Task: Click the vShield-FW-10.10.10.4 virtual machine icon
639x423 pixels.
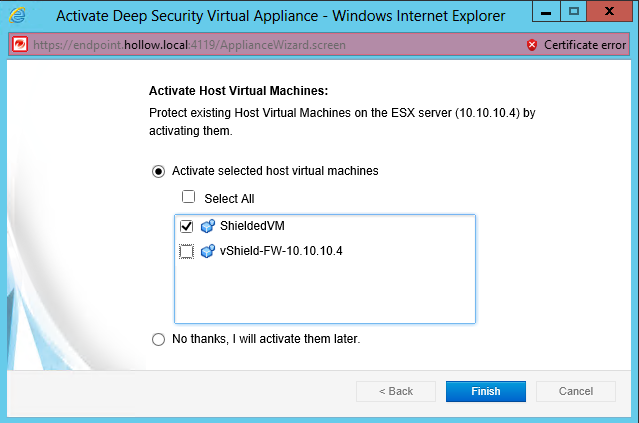Action: click(x=207, y=251)
